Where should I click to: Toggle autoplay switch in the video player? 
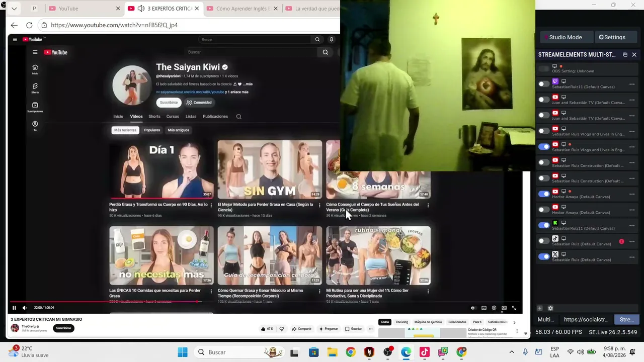[473, 308]
